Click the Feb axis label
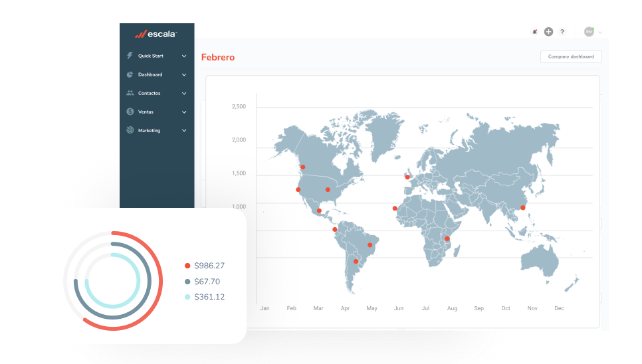Viewport: 642px width, 364px height. [292, 308]
